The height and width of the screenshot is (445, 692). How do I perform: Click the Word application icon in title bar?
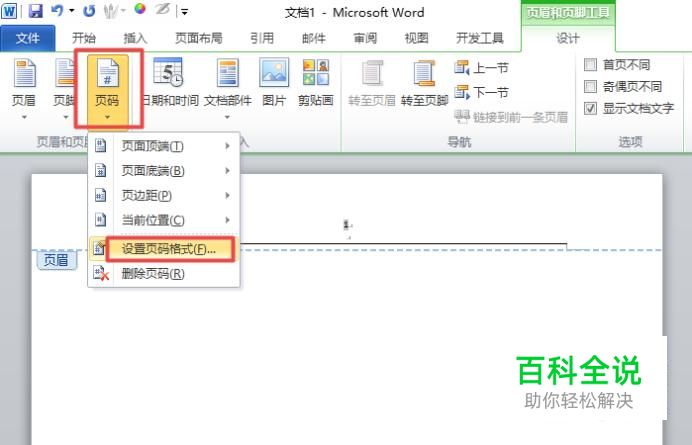point(9,11)
